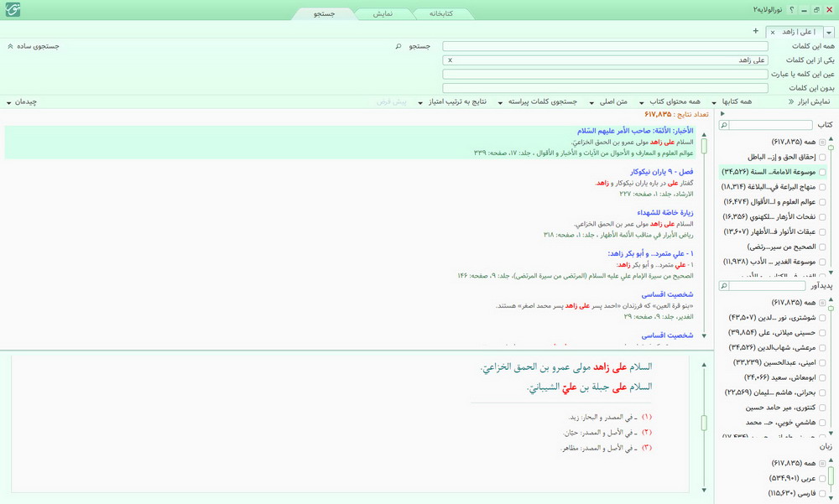This screenshot has height=504, width=839.
Task: Click the جستجو search button
Action: click(x=419, y=47)
